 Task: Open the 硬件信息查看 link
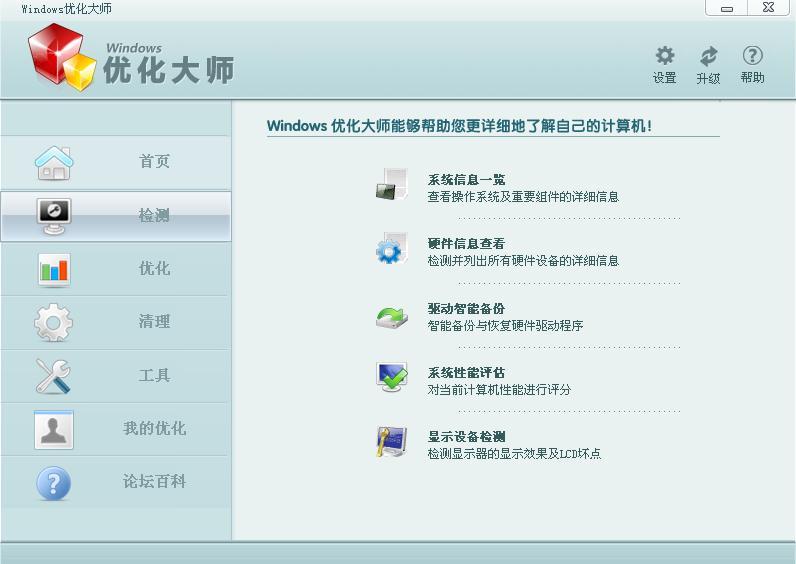pyautogui.click(x=467, y=244)
